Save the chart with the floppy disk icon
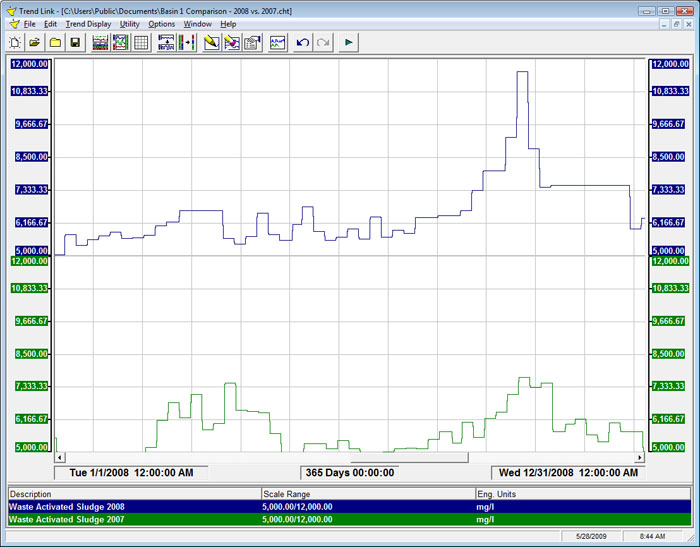 (75, 43)
